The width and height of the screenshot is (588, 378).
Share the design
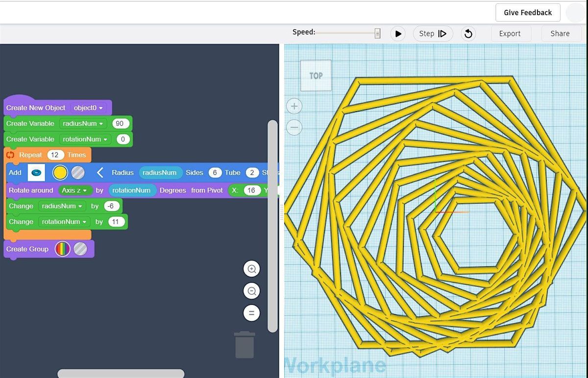tap(560, 33)
